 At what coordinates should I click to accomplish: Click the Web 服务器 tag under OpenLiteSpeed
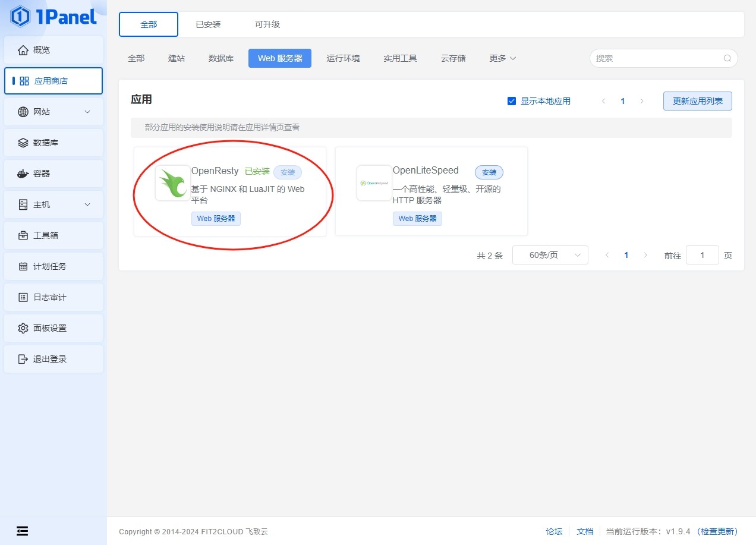point(417,219)
